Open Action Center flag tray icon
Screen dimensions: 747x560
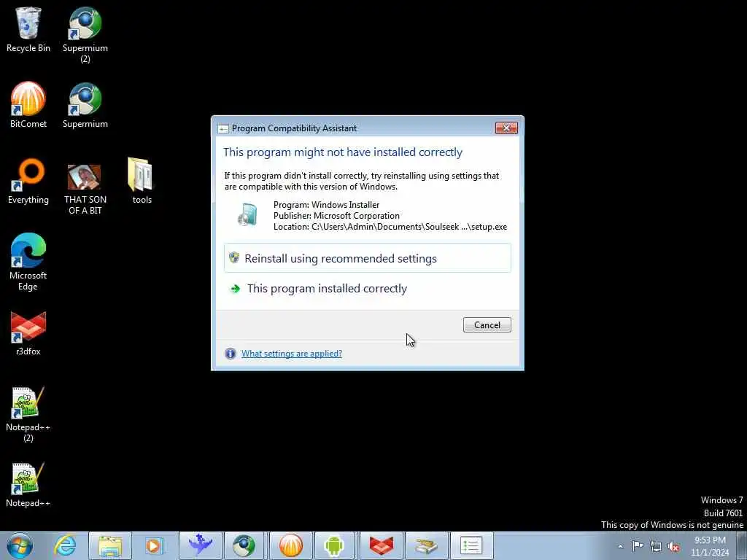pyautogui.click(x=638, y=545)
